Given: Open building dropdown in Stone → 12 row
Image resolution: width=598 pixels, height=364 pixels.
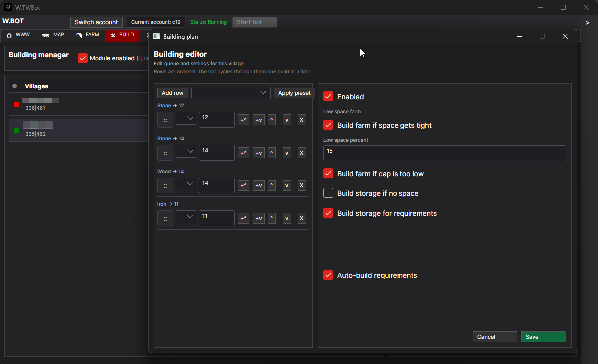Looking at the screenshot, I should 186,118.
